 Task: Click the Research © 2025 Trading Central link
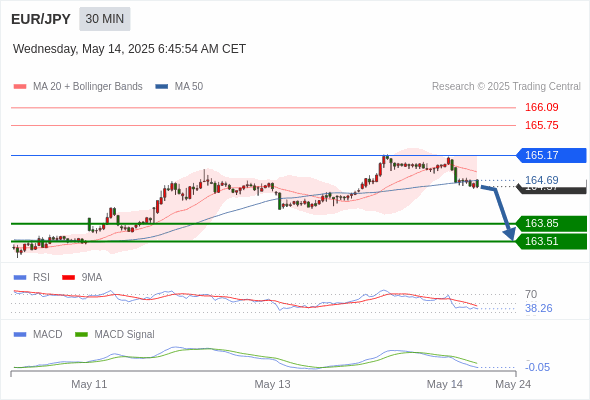[x=506, y=87]
